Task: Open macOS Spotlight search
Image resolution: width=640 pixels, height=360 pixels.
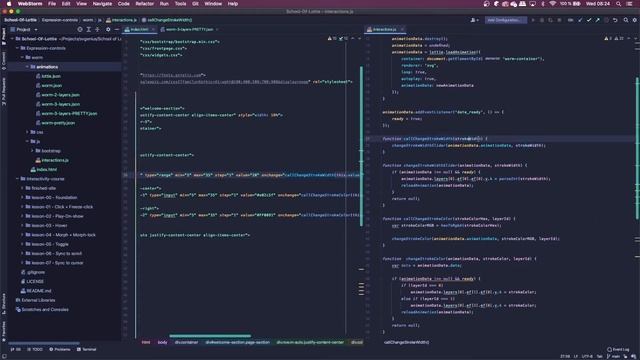Action: coord(618,4)
